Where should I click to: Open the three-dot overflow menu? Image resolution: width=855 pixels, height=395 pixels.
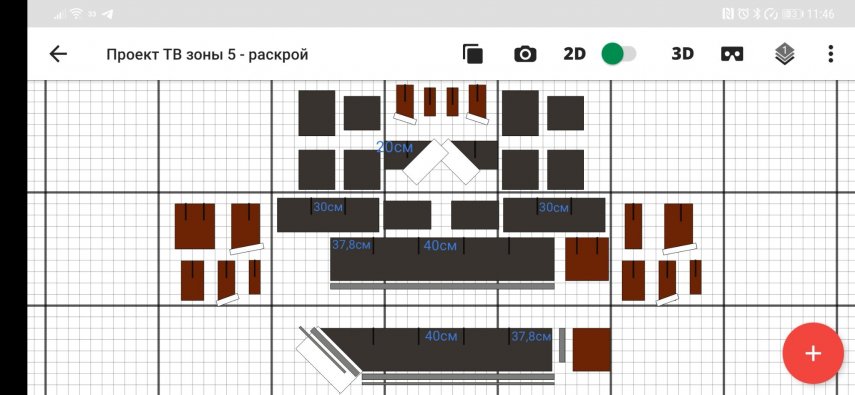click(830, 54)
